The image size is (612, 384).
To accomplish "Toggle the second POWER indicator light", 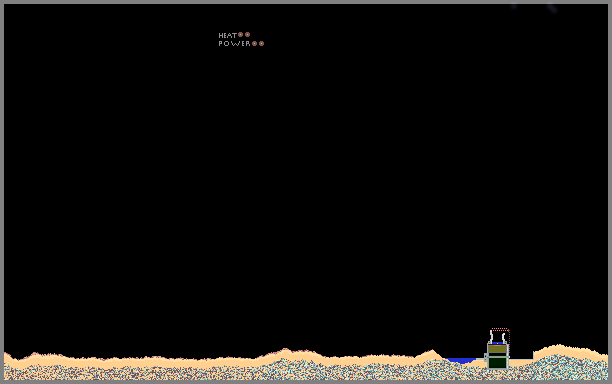I will tap(262, 43).
